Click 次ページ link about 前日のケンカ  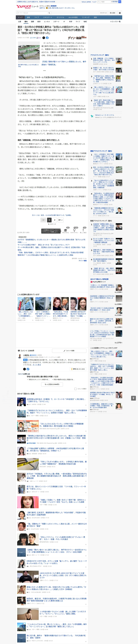tap(52, 215)
